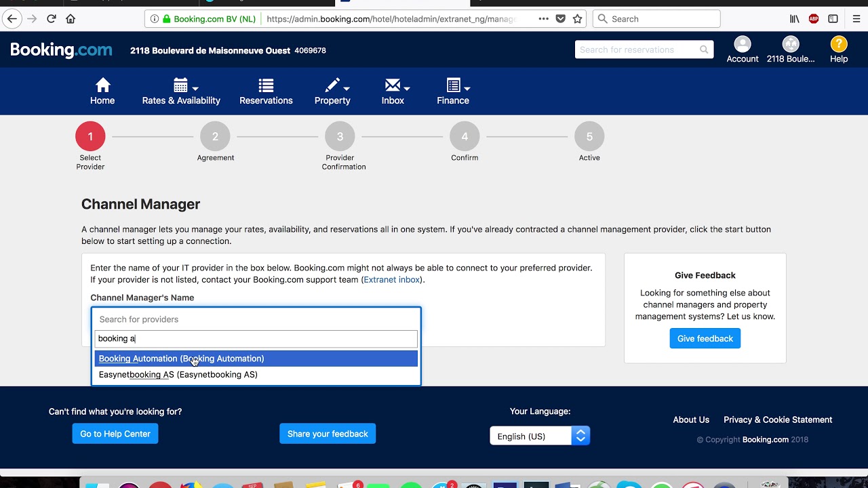Open the English (US) language dropdown
This screenshot has width=868, height=488.
[540, 436]
